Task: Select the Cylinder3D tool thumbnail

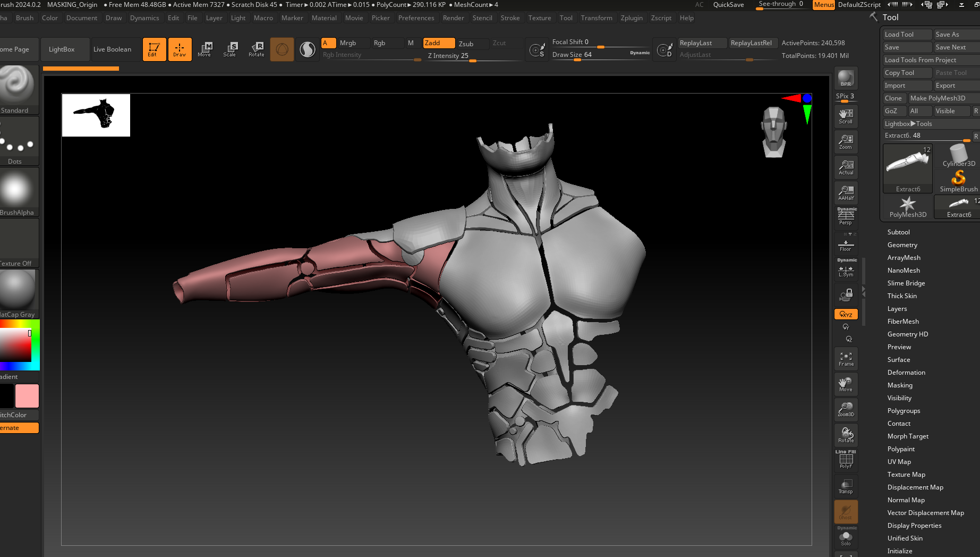Action: coord(958,156)
